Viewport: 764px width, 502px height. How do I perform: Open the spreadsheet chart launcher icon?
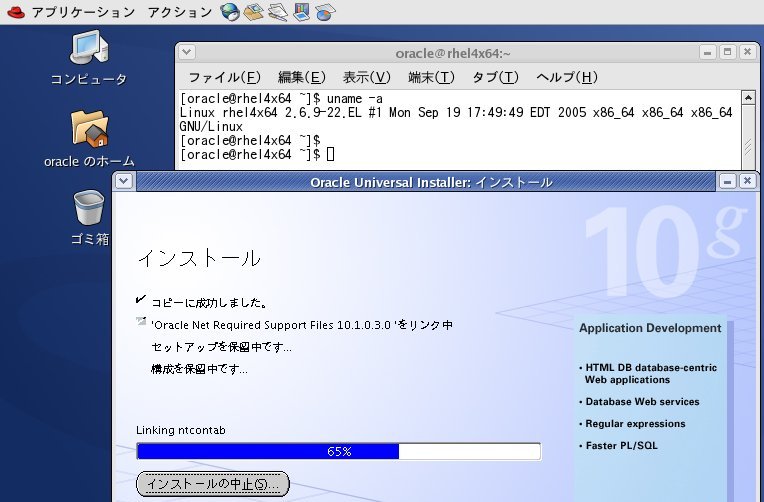tap(326, 12)
